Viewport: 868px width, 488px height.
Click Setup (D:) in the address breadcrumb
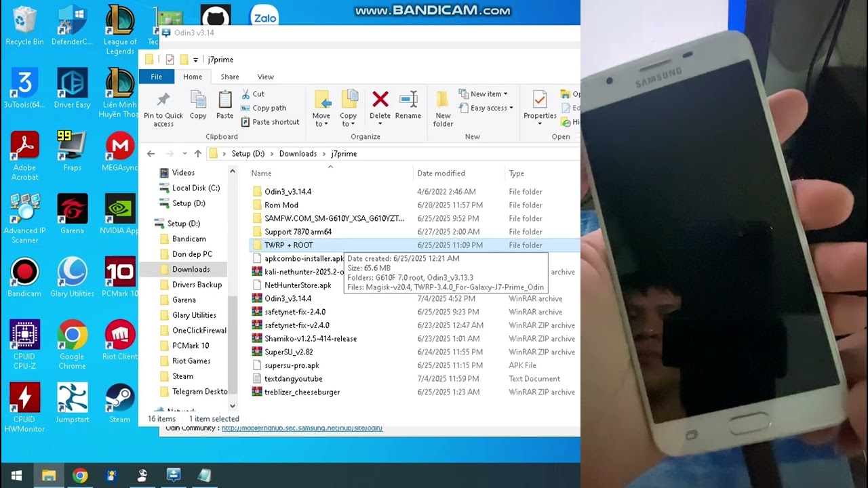coord(248,154)
